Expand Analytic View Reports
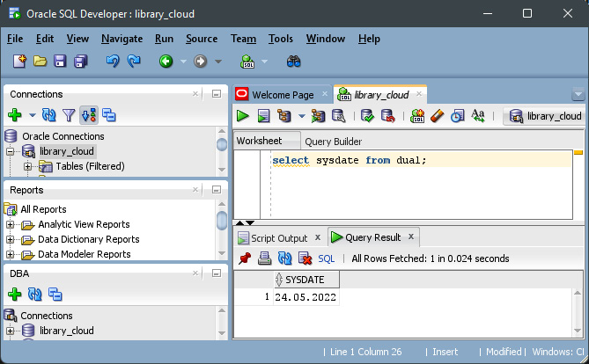This screenshot has width=589, height=364. coord(10,225)
